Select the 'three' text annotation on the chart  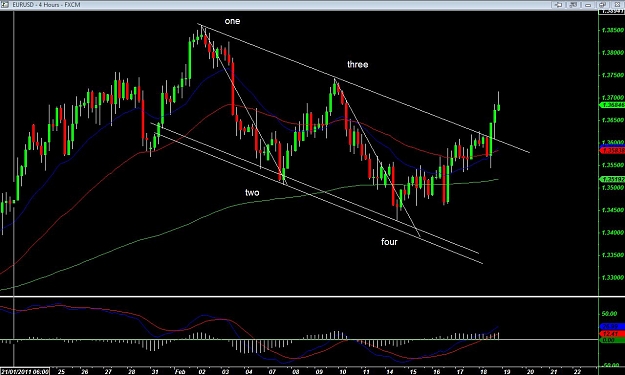pos(358,65)
